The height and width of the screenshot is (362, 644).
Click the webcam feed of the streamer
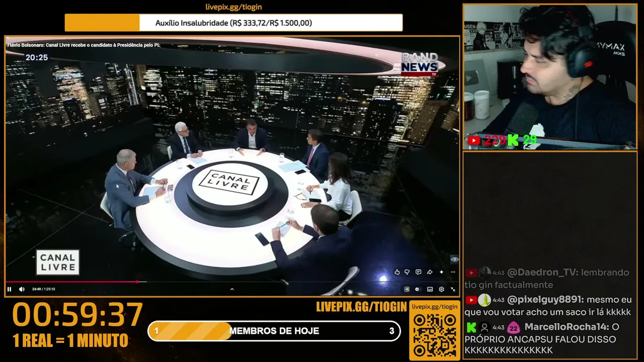[550, 77]
